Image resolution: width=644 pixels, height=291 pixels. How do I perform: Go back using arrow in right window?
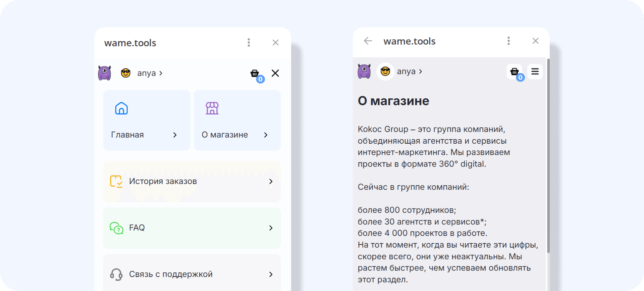(368, 41)
